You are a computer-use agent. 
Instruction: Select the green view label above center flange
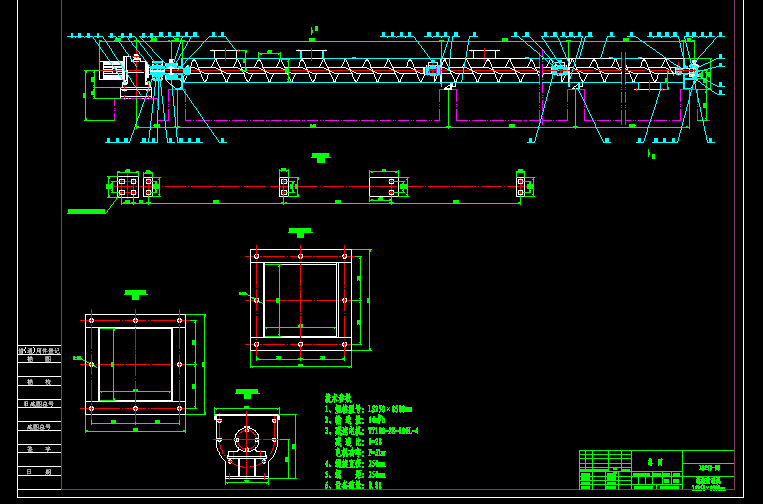click(300, 233)
